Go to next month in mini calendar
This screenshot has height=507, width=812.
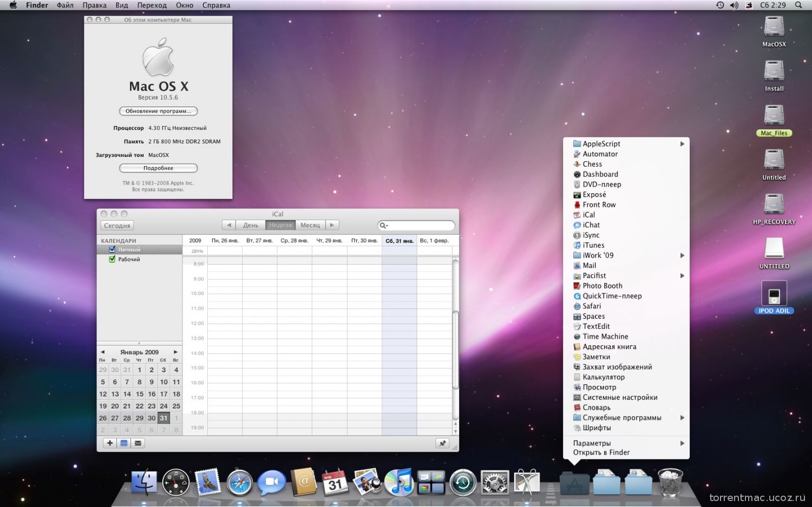pos(175,352)
